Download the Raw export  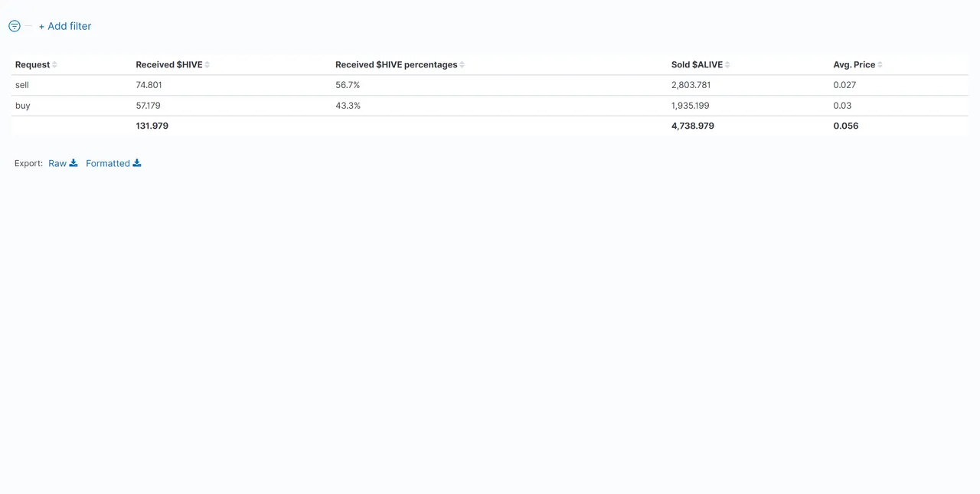click(63, 163)
